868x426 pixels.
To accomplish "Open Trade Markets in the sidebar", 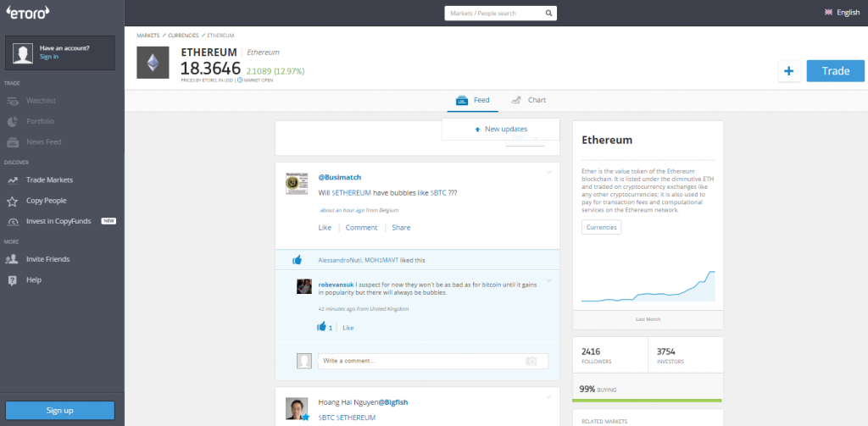I will coord(49,180).
